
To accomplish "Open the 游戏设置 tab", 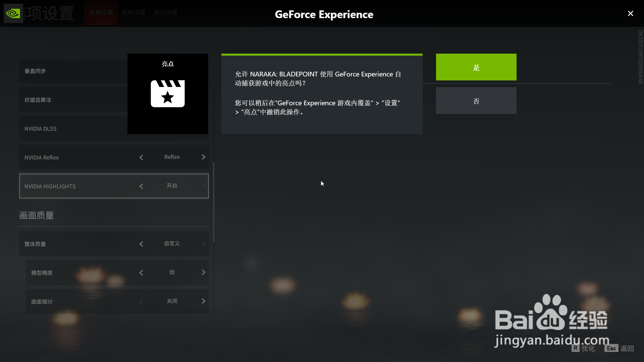I will point(166,13).
